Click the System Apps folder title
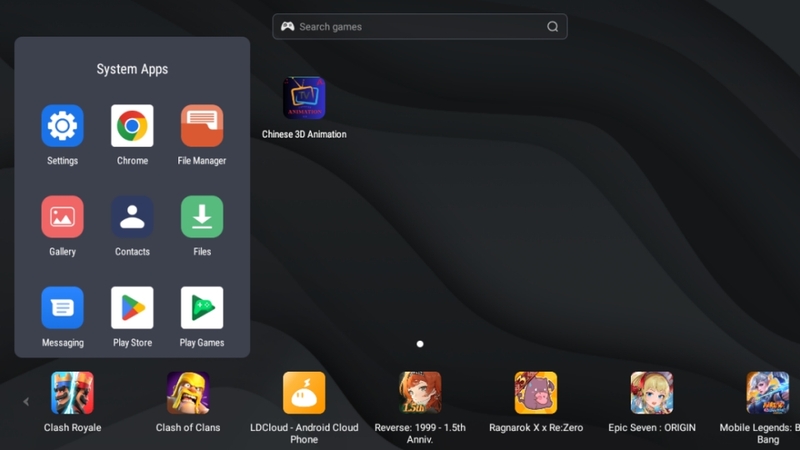 click(132, 69)
